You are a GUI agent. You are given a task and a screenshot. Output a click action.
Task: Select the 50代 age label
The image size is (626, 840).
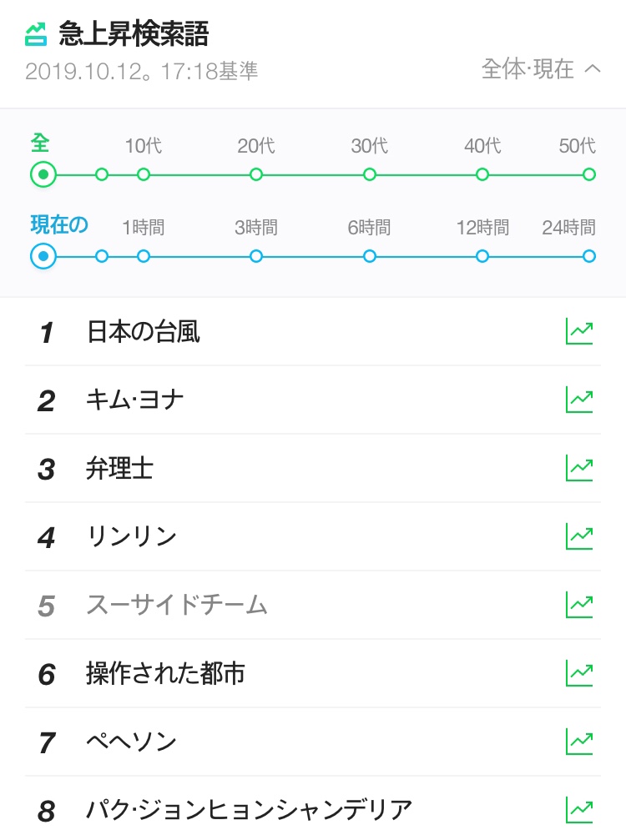[x=578, y=146]
